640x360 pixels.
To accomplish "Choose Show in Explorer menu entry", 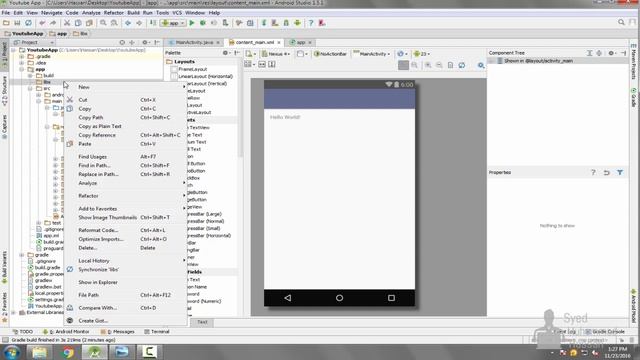I will click(x=126, y=282).
